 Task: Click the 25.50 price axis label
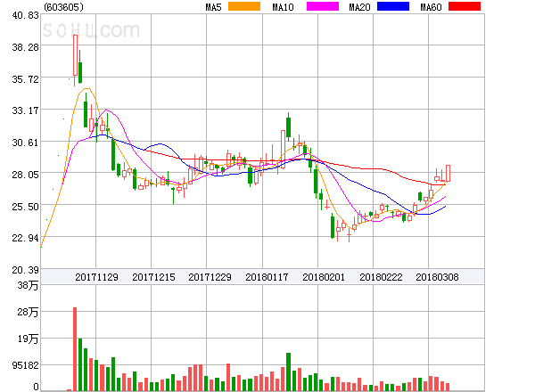(x=25, y=207)
